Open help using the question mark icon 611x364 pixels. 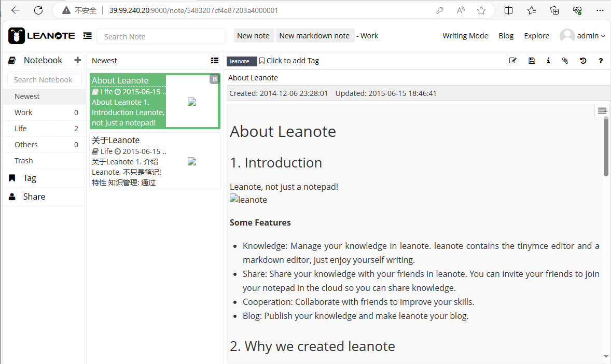tap(601, 61)
